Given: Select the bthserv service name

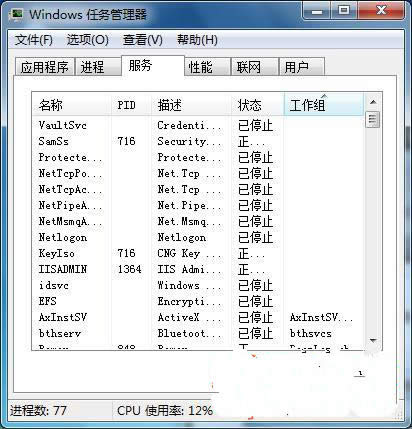Looking at the screenshot, I should point(60,333).
